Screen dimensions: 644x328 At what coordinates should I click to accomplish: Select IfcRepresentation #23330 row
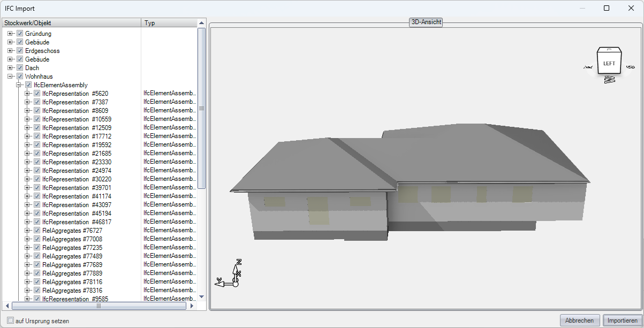pyautogui.click(x=77, y=162)
